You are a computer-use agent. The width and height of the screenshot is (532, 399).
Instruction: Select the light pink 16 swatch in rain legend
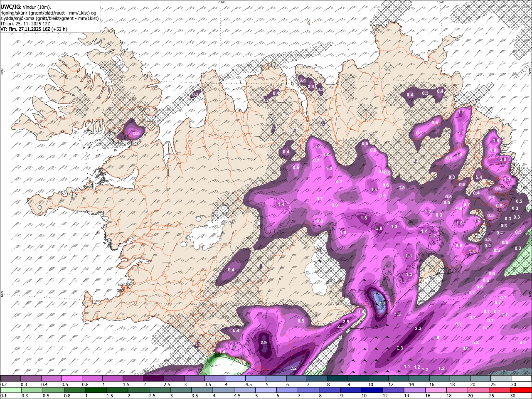pos(436,390)
